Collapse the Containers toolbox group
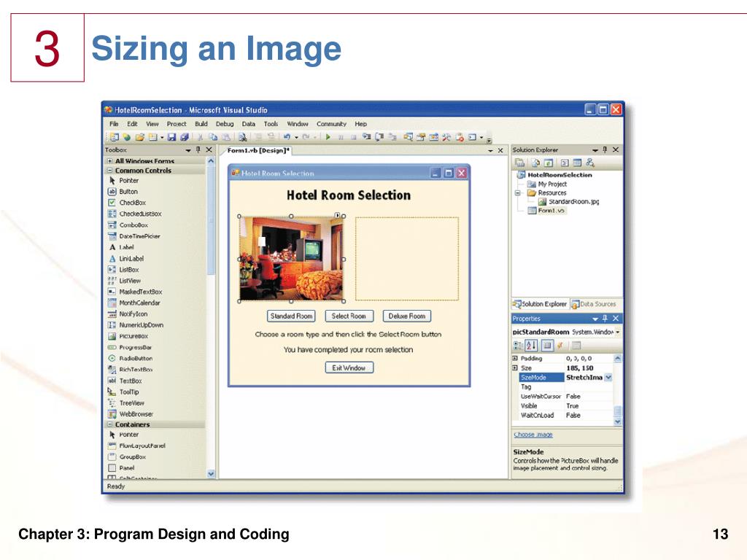Screen dimensions: 747x560 point(109,424)
